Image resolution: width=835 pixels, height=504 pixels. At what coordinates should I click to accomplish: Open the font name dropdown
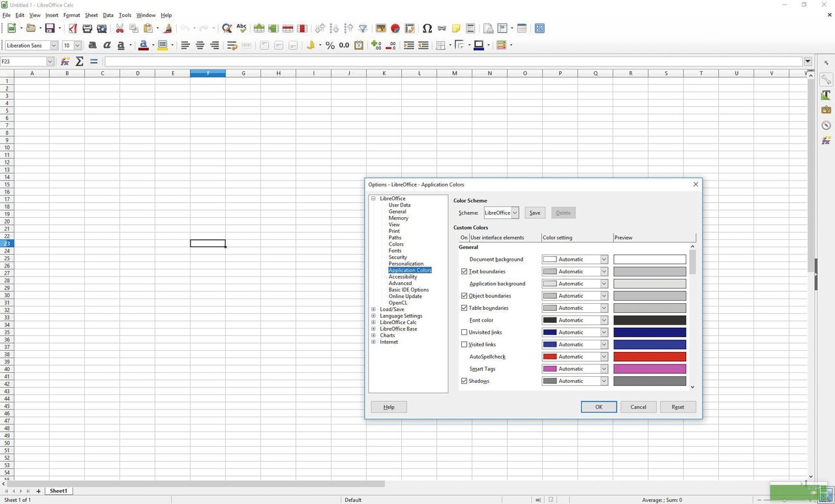tap(54, 46)
